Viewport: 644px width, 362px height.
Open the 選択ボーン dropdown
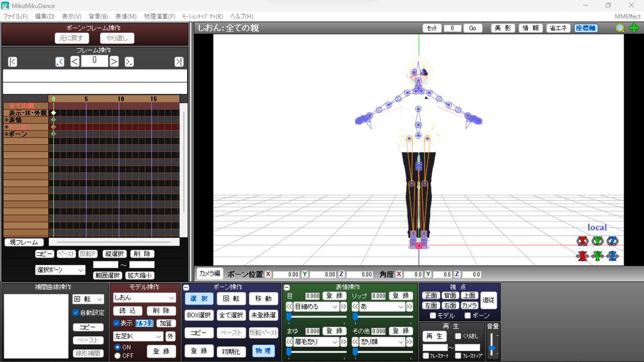[x=60, y=270]
